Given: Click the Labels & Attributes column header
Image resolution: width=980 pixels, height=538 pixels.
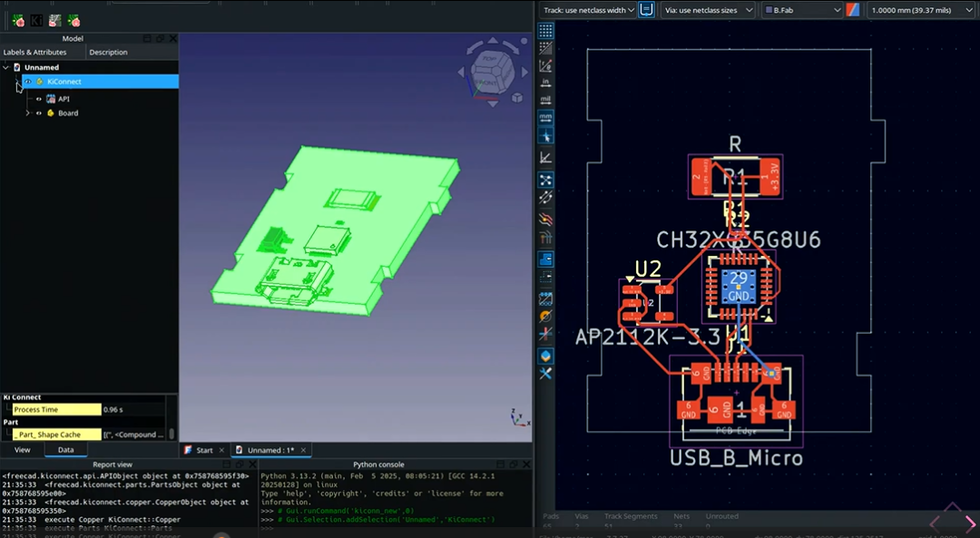Looking at the screenshot, I should [34, 52].
